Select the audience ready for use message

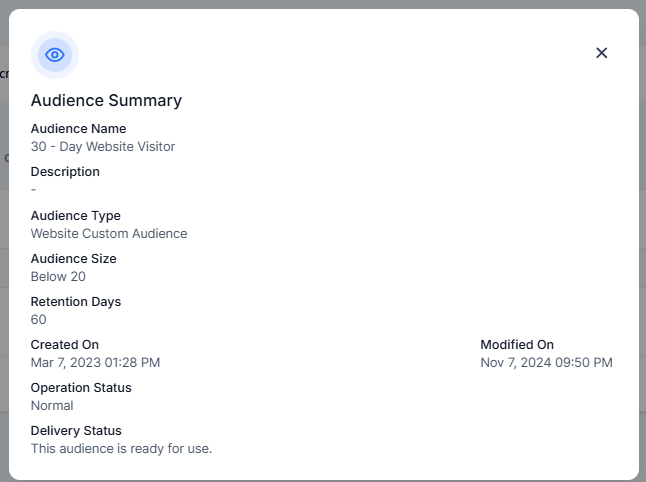[x=121, y=449]
